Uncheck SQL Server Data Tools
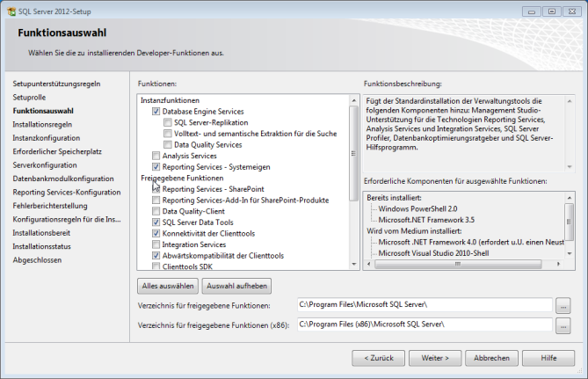This screenshot has width=588, height=379. 156,222
